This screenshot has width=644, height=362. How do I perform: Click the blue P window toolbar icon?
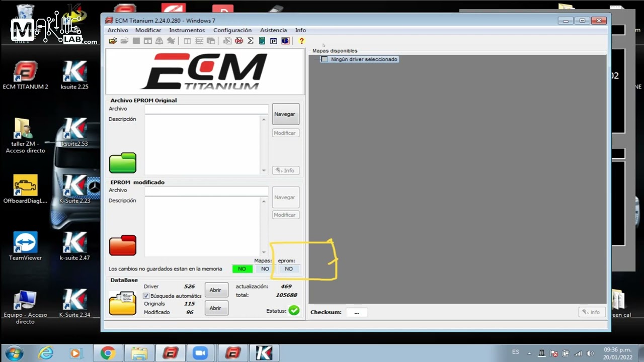(x=274, y=41)
